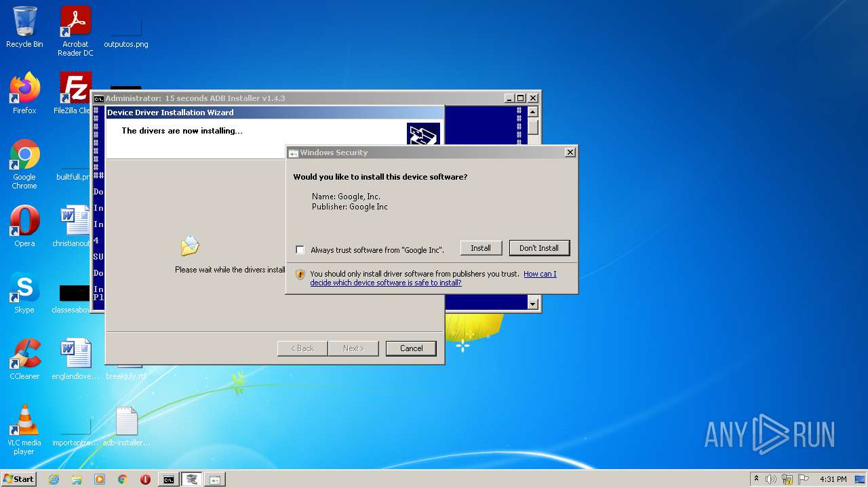Open the Recycle Bin desktop icon
Viewport: 868px width, 488px height.
click(x=24, y=27)
